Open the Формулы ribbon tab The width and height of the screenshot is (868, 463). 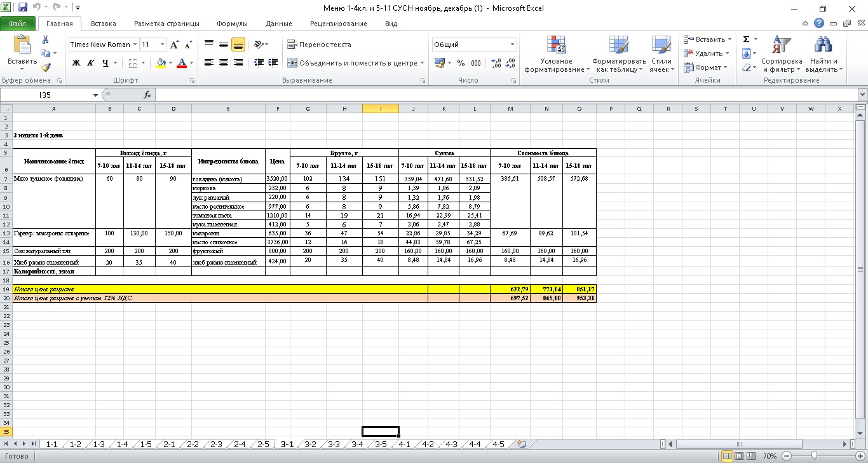pos(232,24)
